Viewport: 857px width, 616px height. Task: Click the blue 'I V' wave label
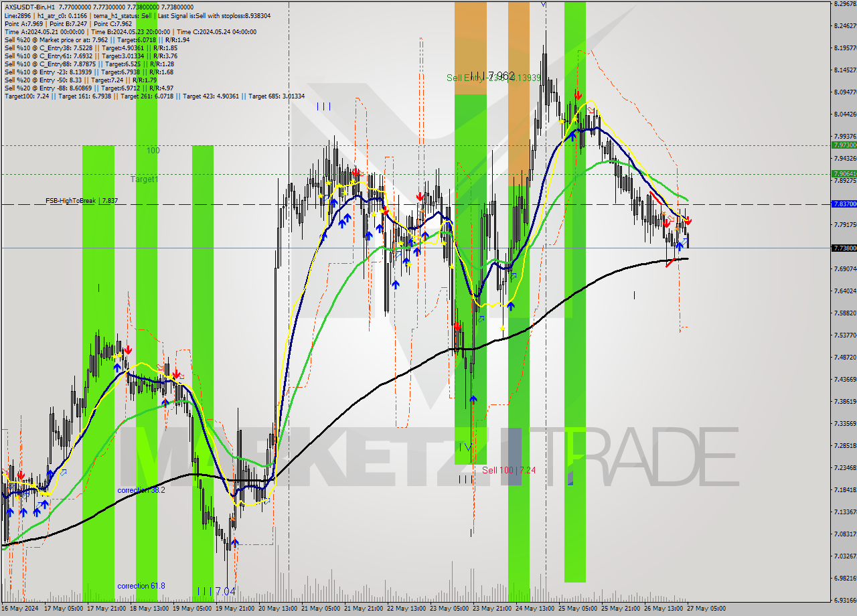(x=465, y=447)
